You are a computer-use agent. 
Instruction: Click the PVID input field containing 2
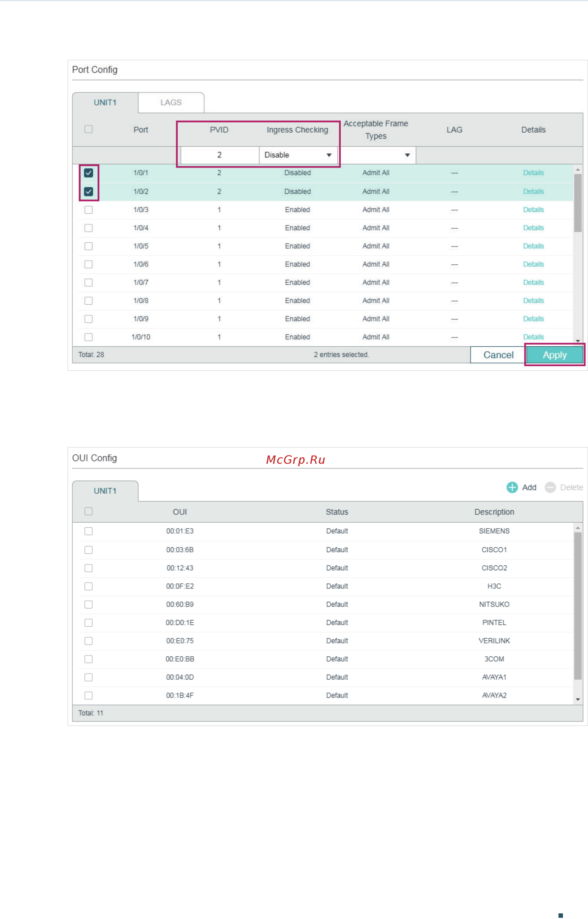220,155
